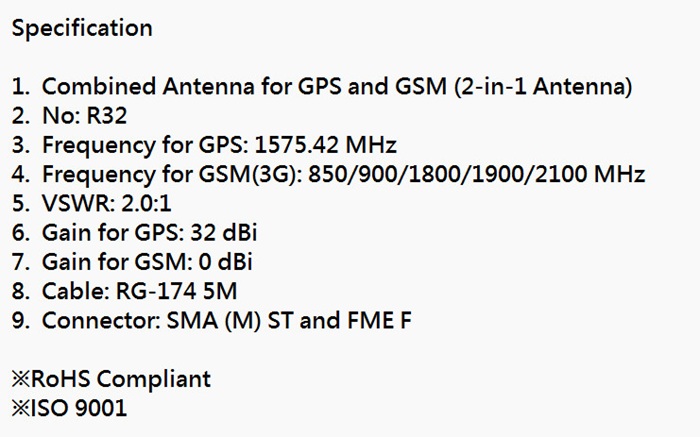Click the ※ symbol before ISO 9001
The image size is (700, 437).
pyautogui.click(x=21, y=409)
